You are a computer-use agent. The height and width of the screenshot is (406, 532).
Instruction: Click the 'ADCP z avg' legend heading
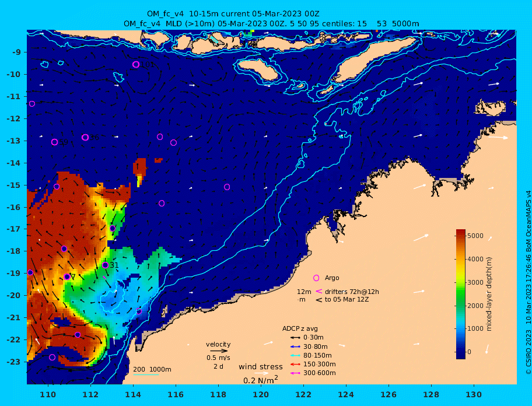(300, 328)
